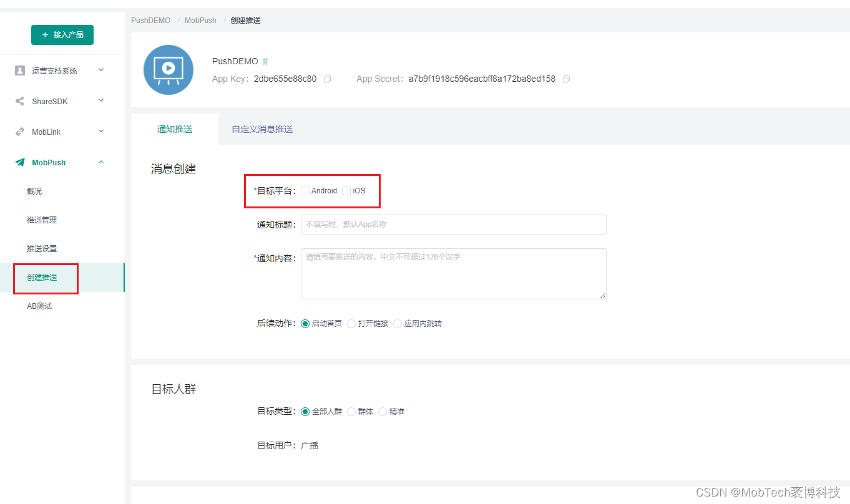The height and width of the screenshot is (504, 850).
Task: Click the PushDEMO app name title
Action: (x=235, y=61)
